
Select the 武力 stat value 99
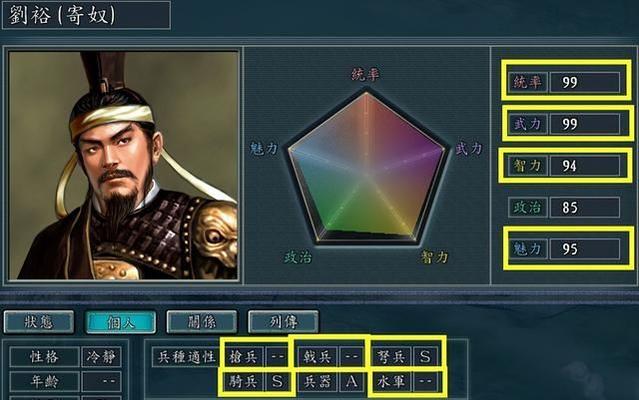click(x=585, y=124)
